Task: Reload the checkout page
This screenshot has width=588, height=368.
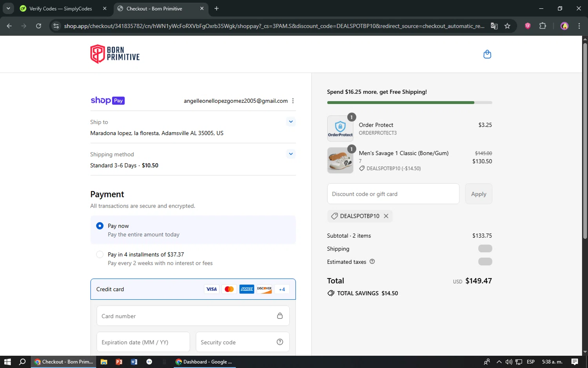Action: (38, 26)
